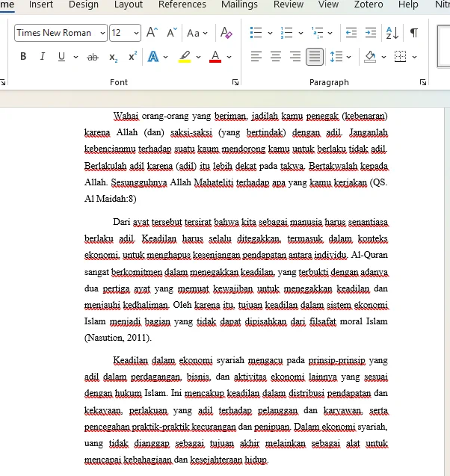The width and height of the screenshot is (450, 476).
Task: Click the word "kedhaliman" in second paragraph
Action: pyautogui.click(x=146, y=305)
